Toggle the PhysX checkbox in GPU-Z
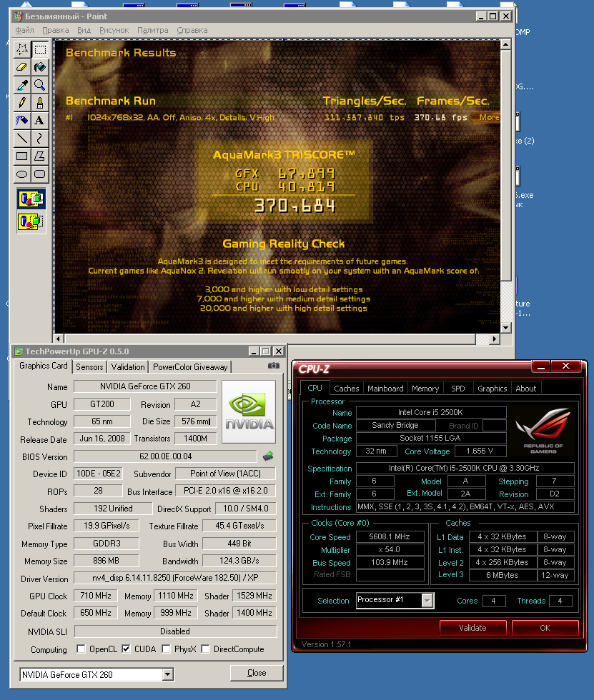Image resolution: width=594 pixels, height=700 pixels. click(166, 649)
